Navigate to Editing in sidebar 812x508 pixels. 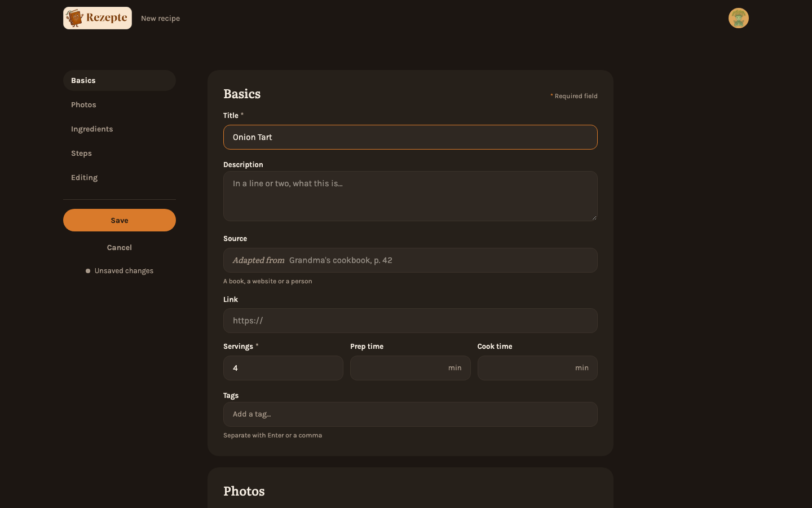point(120,178)
